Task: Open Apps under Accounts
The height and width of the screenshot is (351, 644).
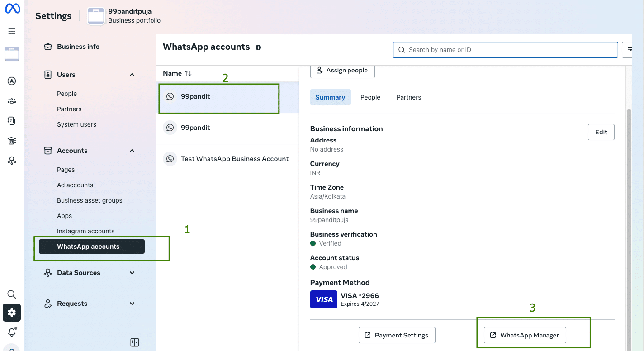Action: pos(65,216)
